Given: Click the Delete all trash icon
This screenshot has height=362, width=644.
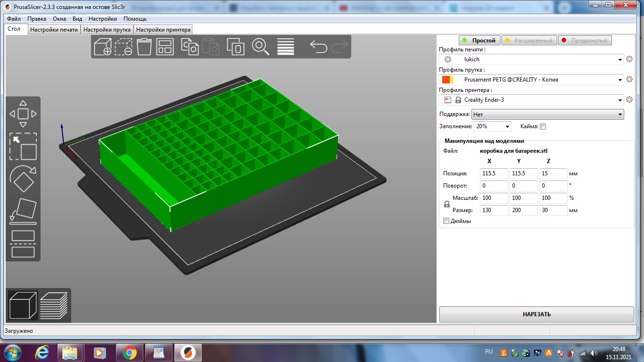Looking at the screenshot, I should 144,47.
